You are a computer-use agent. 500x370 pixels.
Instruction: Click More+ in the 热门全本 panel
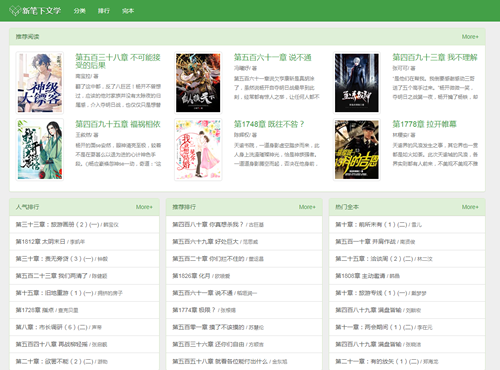point(470,207)
